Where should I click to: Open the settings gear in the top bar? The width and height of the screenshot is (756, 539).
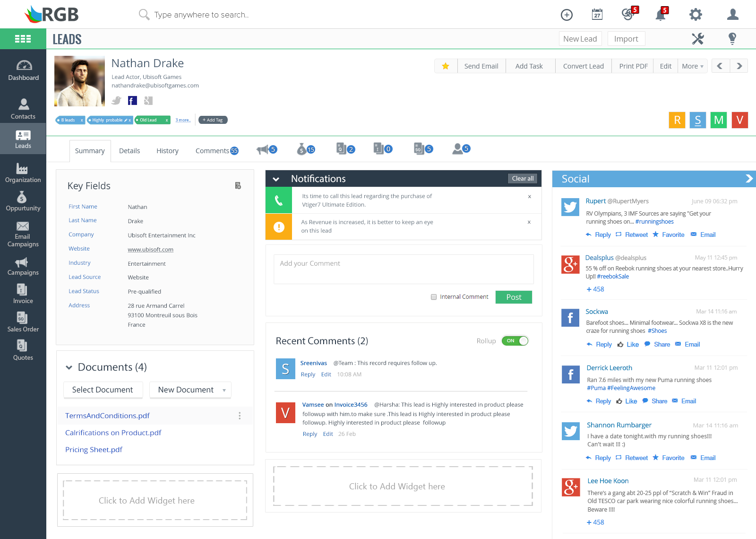[x=696, y=14]
